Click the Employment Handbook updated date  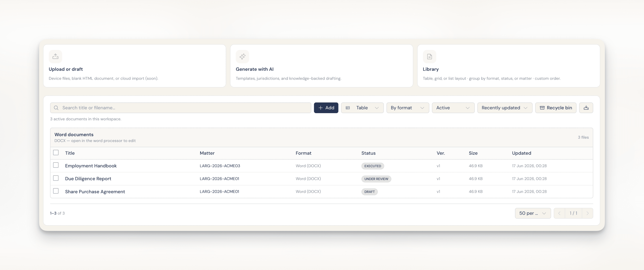529,166
